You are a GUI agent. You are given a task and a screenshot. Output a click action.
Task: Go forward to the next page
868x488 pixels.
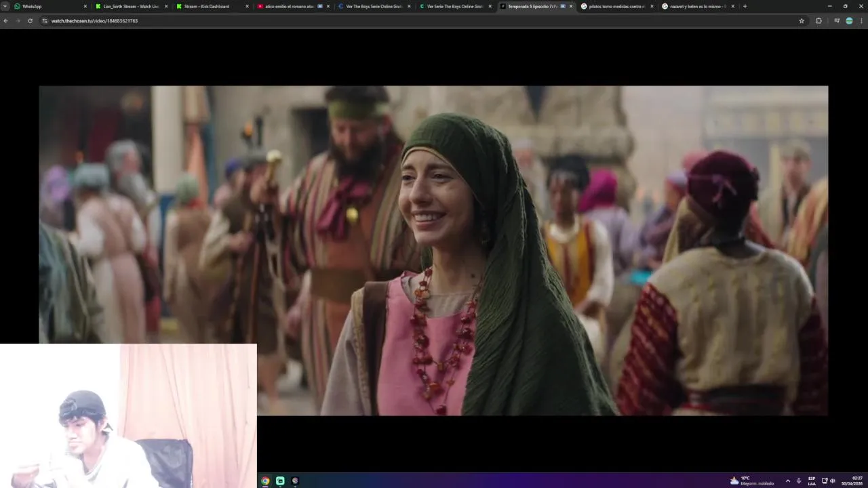point(18,21)
